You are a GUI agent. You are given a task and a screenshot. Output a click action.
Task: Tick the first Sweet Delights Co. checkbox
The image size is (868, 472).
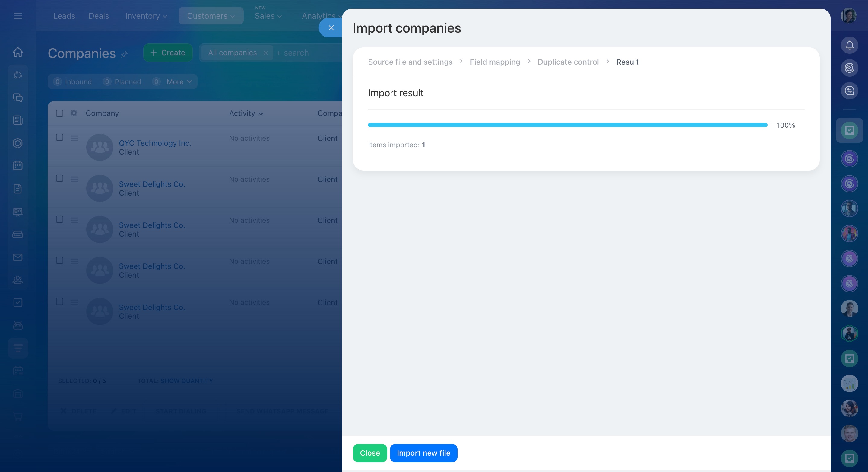(x=60, y=179)
